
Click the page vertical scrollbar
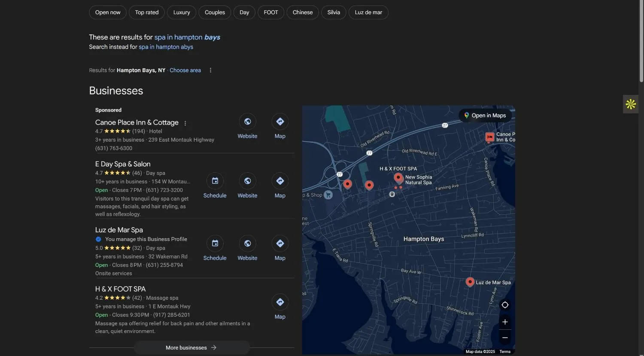641,41
